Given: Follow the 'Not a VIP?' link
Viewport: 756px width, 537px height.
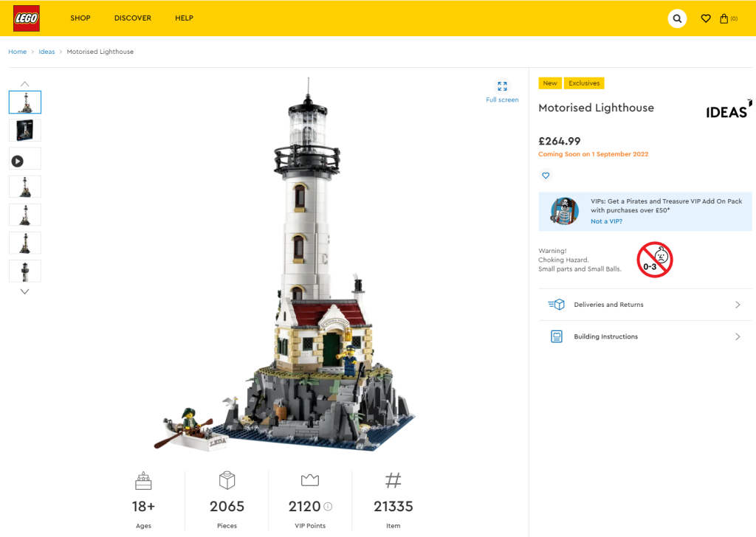Looking at the screenshot, I should point(606,221).
